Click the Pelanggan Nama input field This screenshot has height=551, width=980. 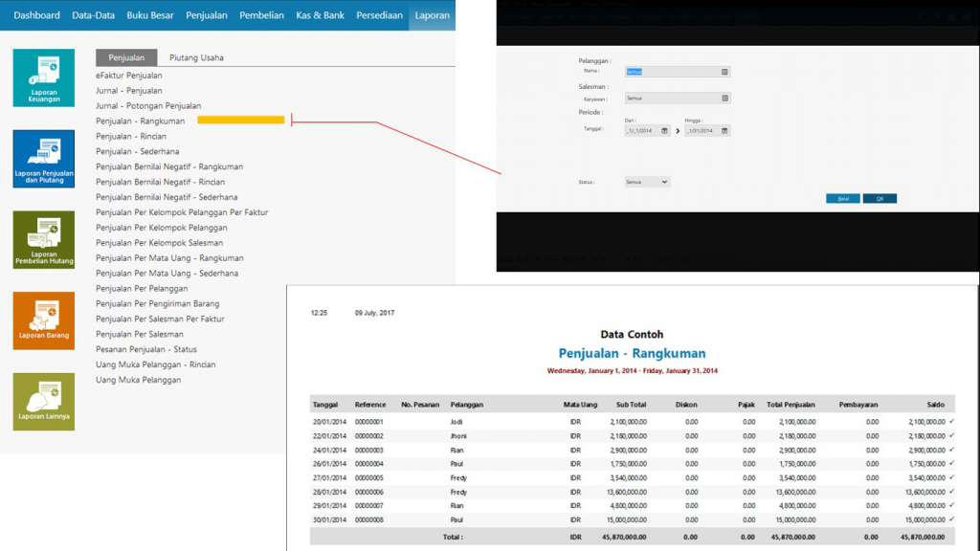(671, 72)
